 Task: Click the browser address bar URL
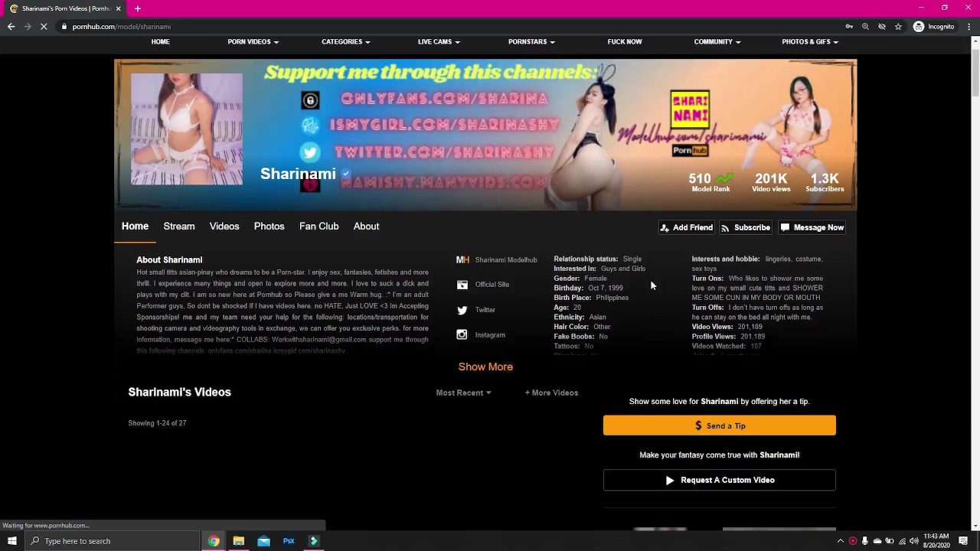(122, 27)
